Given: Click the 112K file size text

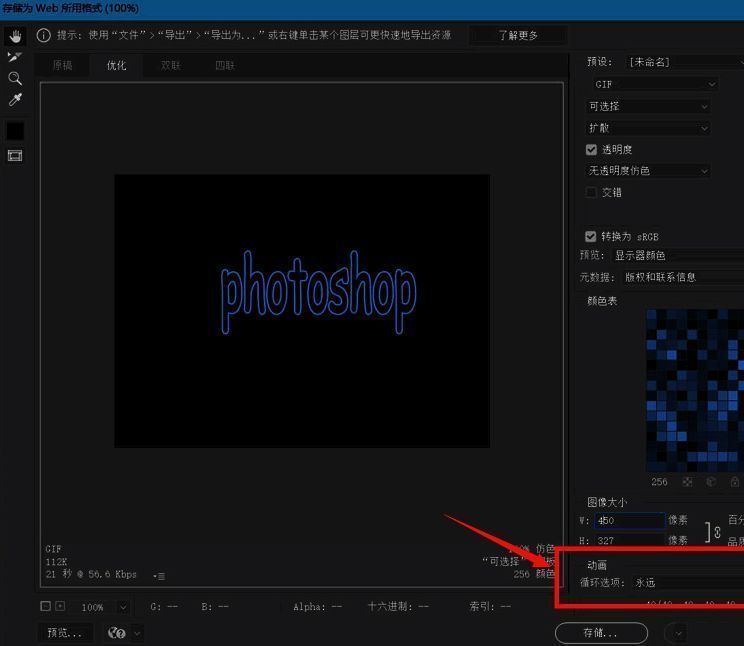Looking at the screenshot, I should pos(56,562).
